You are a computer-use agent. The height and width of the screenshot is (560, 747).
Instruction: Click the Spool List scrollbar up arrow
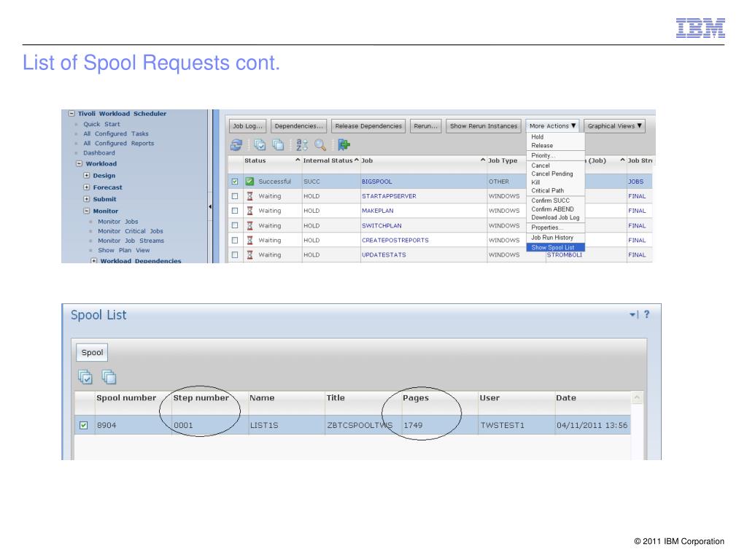(637, 397)
